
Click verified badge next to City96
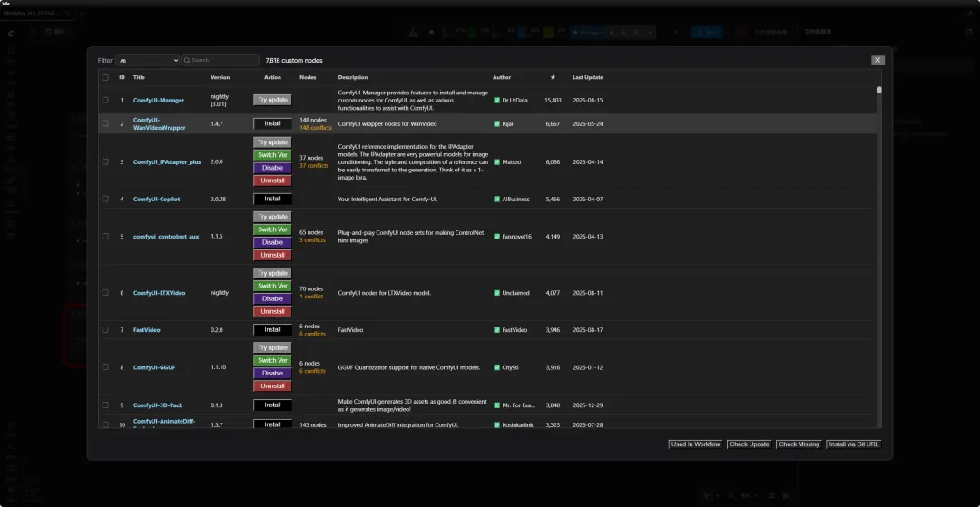tap(497, 367)
